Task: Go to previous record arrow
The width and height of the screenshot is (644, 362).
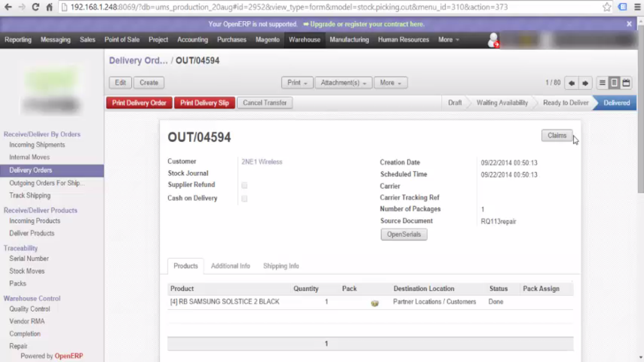Action: point(571,83)
